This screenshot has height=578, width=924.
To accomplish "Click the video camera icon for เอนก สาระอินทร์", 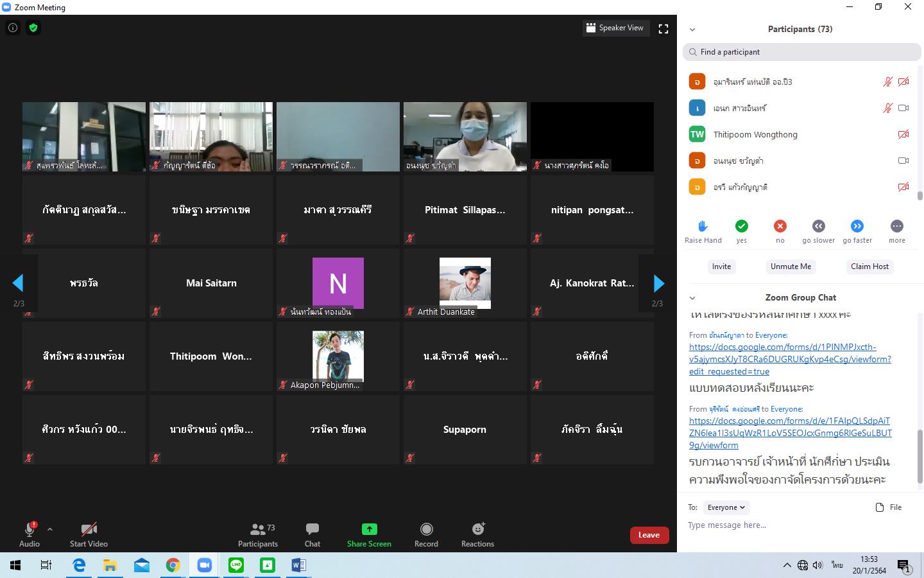I will tap(903, 108).
